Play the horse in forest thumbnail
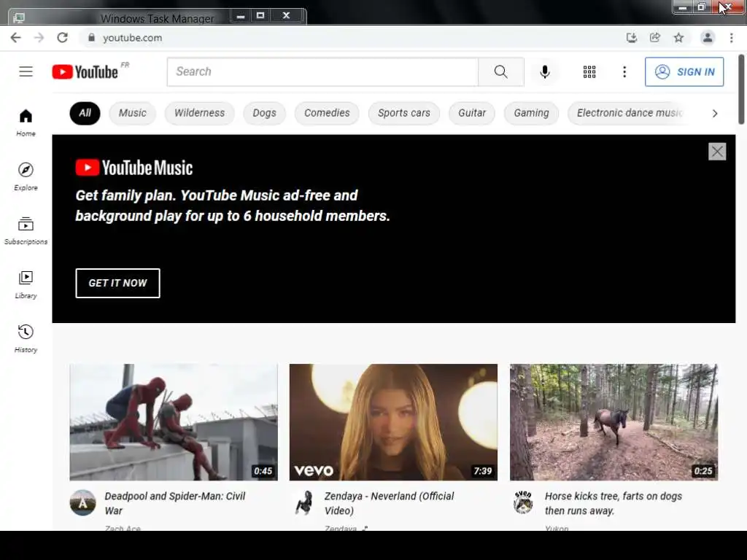Screen dimensions: 747x560 (x=614, y=422)
